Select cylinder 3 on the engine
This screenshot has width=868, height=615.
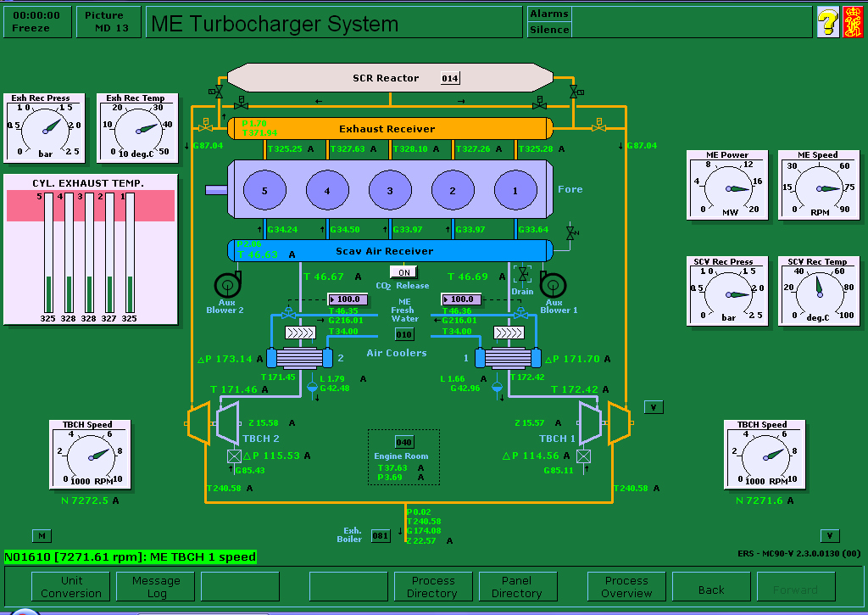[390, 191]
